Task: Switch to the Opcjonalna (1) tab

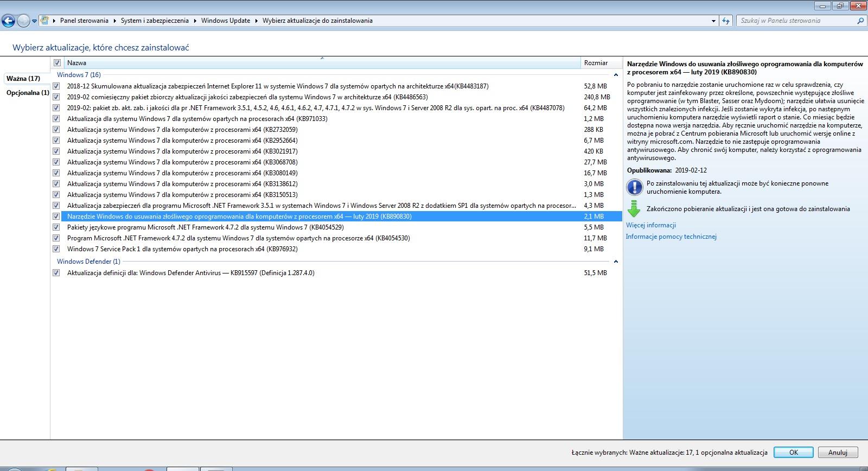Action: coord(28,93)
